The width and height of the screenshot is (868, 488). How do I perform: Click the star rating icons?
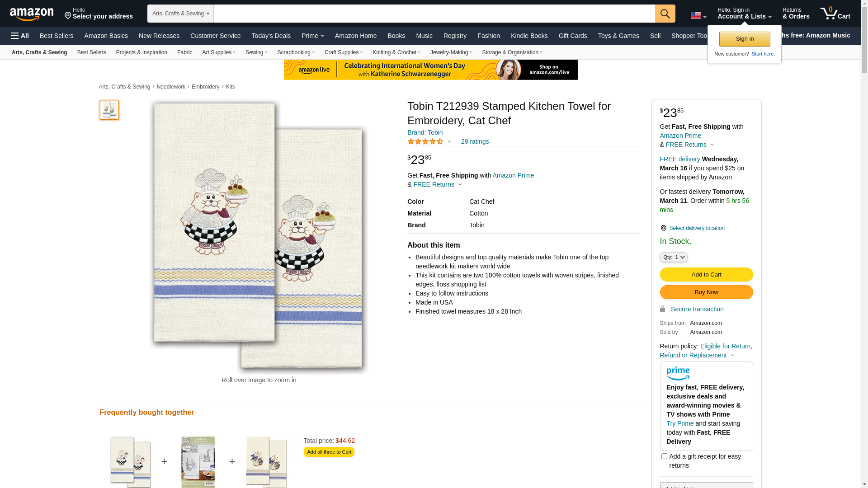coord(425,141)
